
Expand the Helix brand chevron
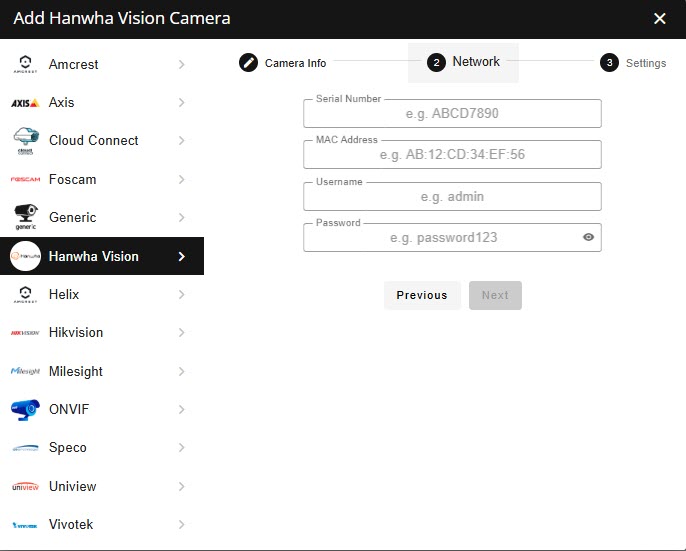181,295
